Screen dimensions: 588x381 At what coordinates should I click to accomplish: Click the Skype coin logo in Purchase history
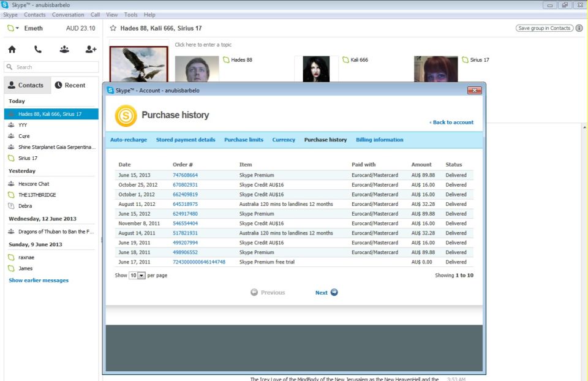point(126,116)
